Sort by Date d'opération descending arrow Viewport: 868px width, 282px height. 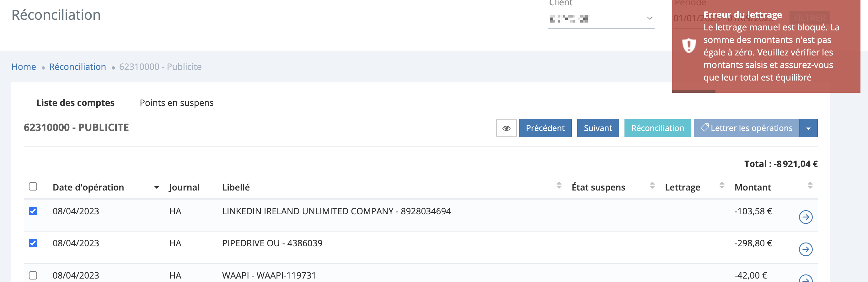point(156,187)
